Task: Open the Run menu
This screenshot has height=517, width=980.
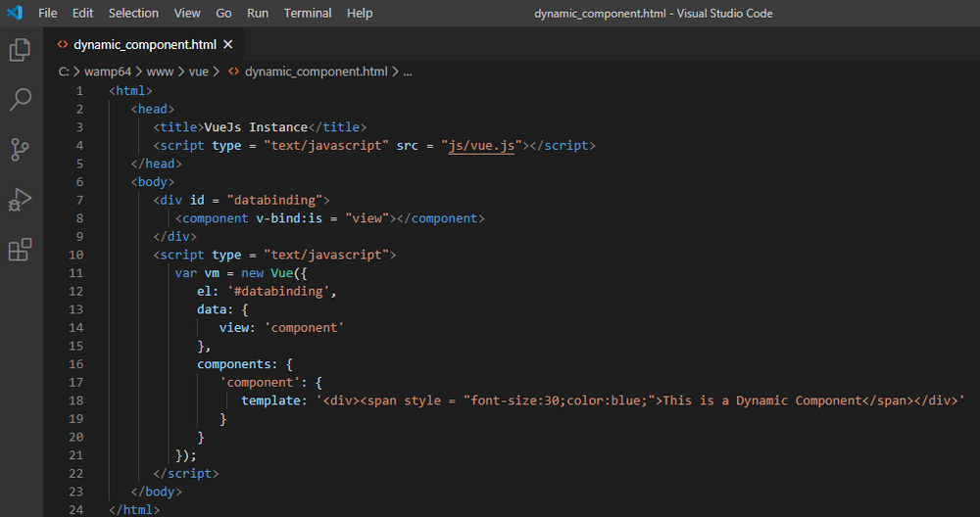Action: coord(258,13)
